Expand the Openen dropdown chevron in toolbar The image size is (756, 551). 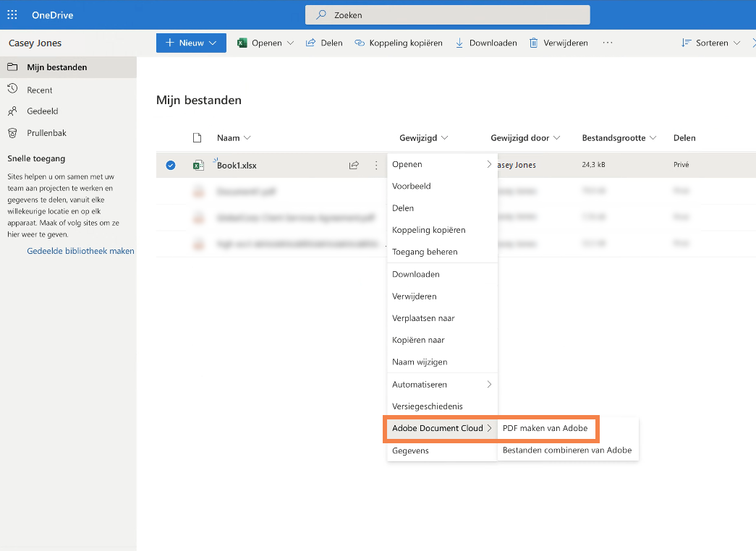290,43
